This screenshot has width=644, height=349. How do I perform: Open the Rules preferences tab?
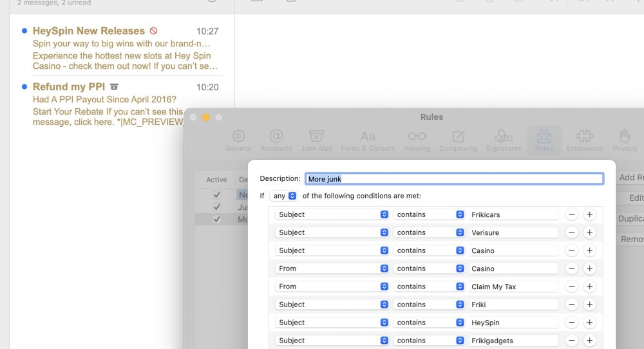coord(544,140)
